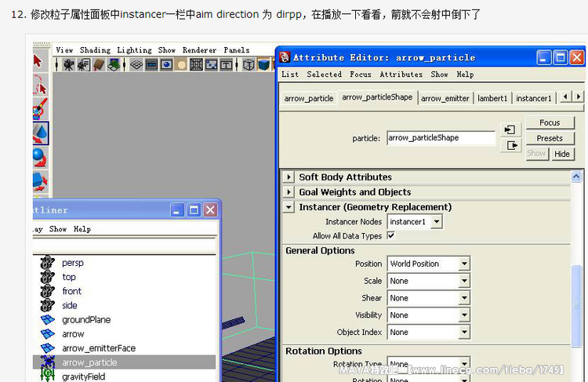Switch to the arrow_particle tab

click(x=309, y=98)
